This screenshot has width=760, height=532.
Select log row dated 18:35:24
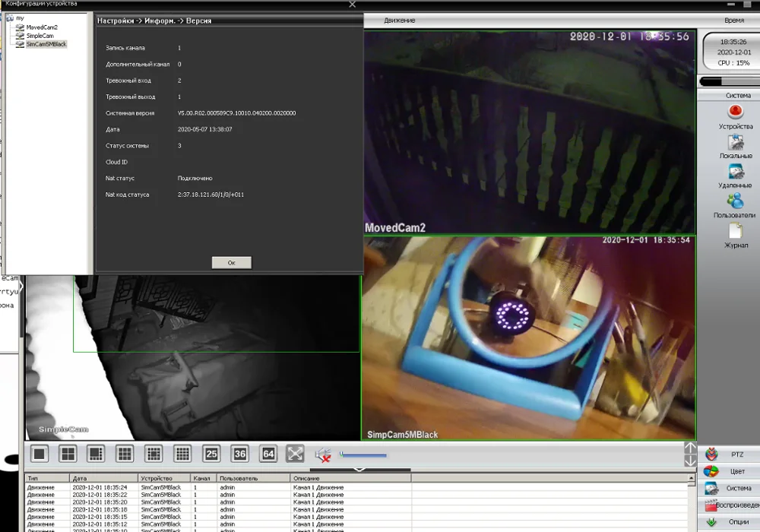tap(356, 487)
